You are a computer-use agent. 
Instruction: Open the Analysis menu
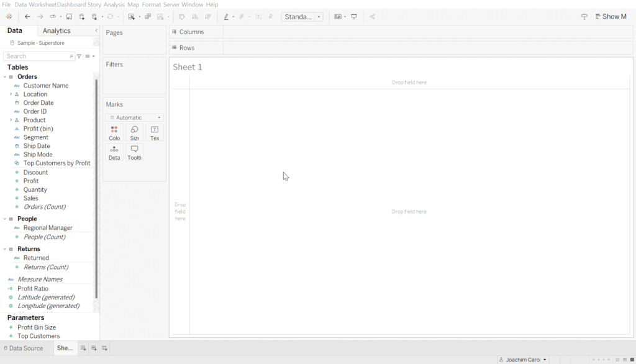[114, 4]
